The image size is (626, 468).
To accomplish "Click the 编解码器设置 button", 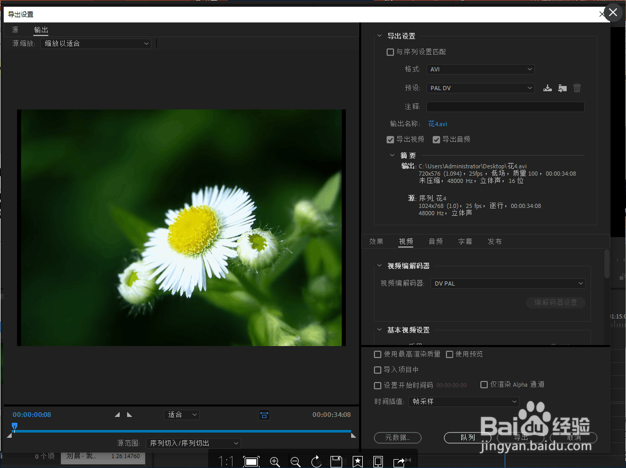I will [x=556, y=302].
